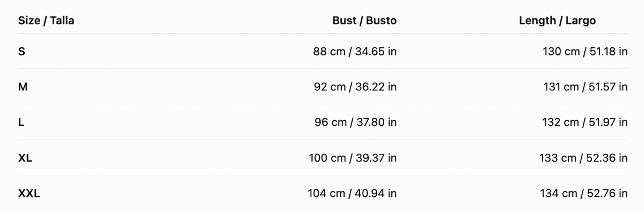Viewport: 644px width, 213px height.
Task: Select the M size row label
Action: (23, 87)
